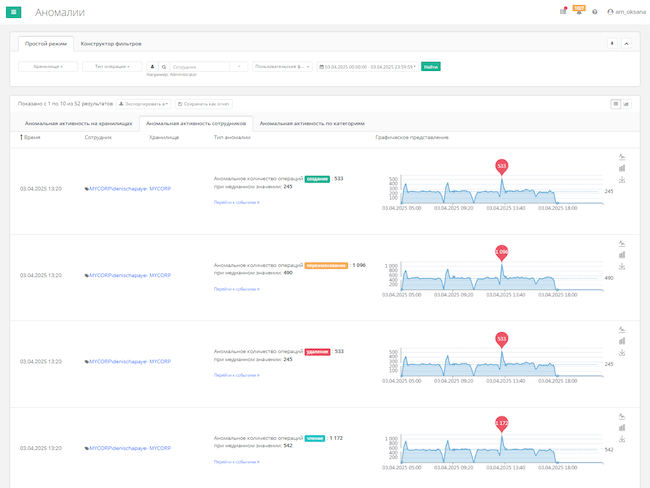Viewport: 650px width, 488px height.
Task: Select line chart icon for создание row
Action: pyautogui.click(x=622, y=157)
